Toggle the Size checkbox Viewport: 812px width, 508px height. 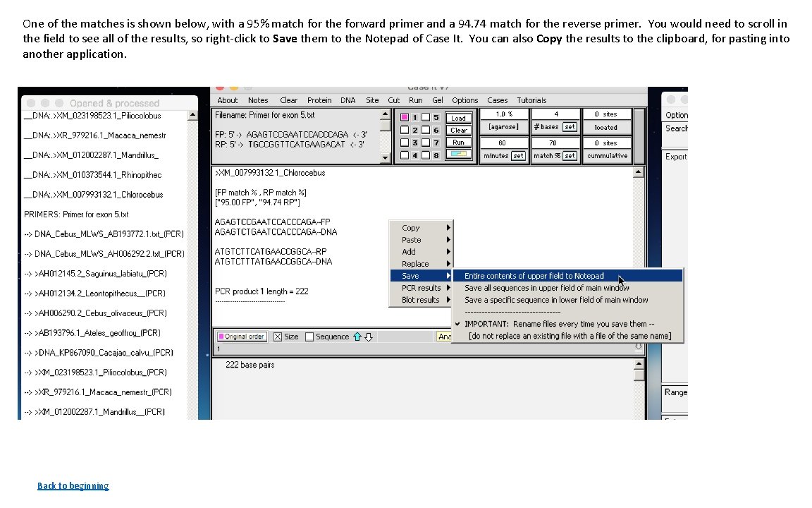[x=278, y=337]
